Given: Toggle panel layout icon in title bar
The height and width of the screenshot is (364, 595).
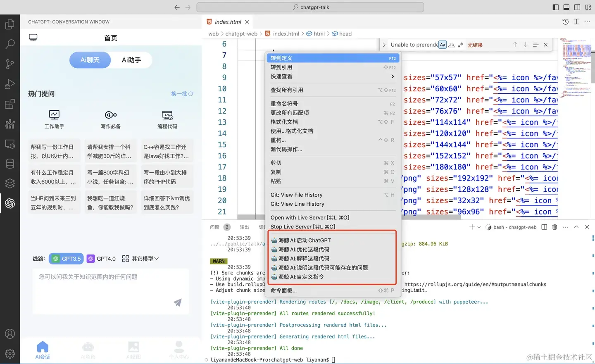Looking at the screenshot, I should pyautogui.click(x=566, y=7).
